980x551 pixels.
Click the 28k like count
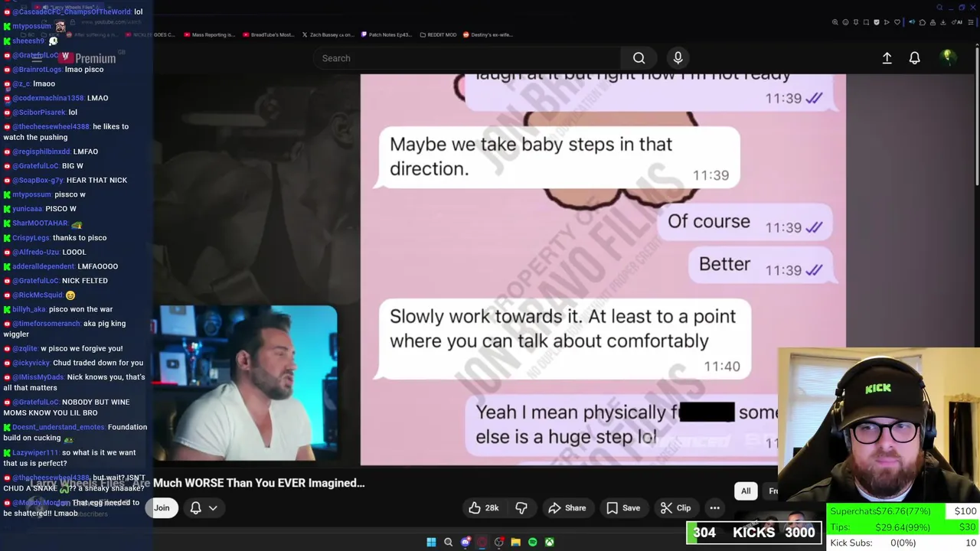[492, 508]
